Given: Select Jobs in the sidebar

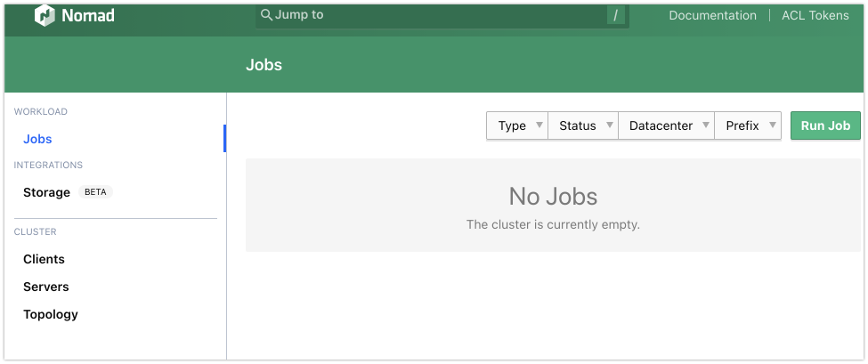Looking at the screenshot, I should 37,139.
